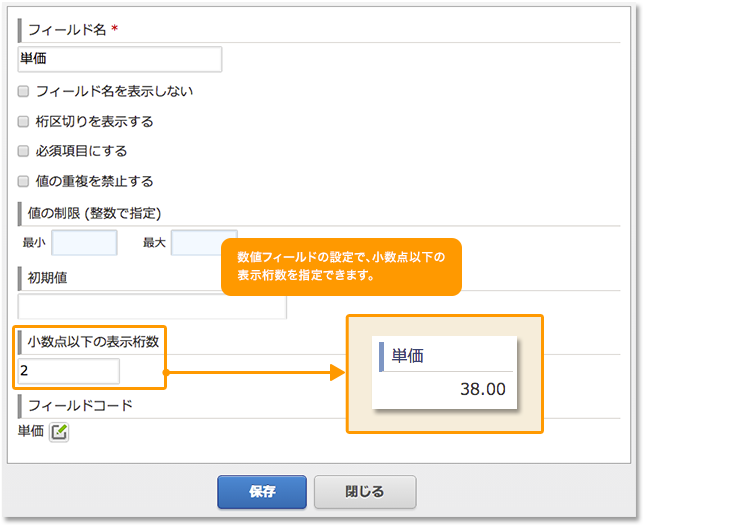Viewport: 745px width, 528px height.
Task: Enable the 'フィールド名を表示しない' checkbox
Action: (x=24, y=91)
